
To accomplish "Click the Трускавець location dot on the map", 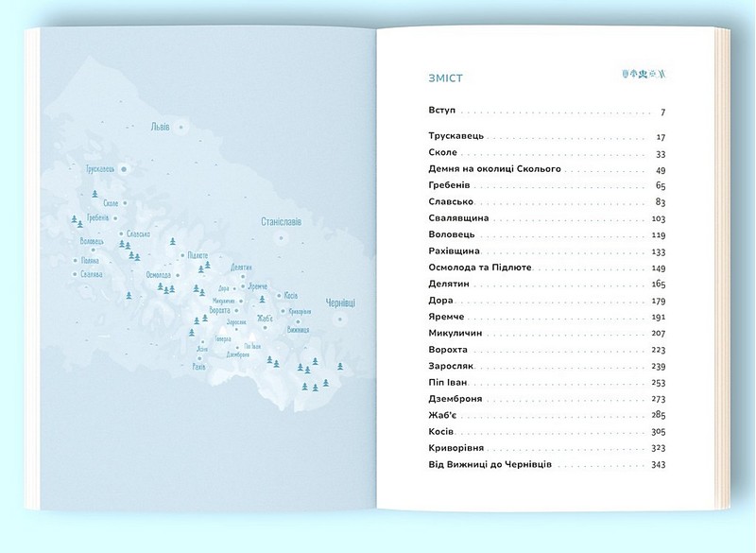I will click(124, 169).
